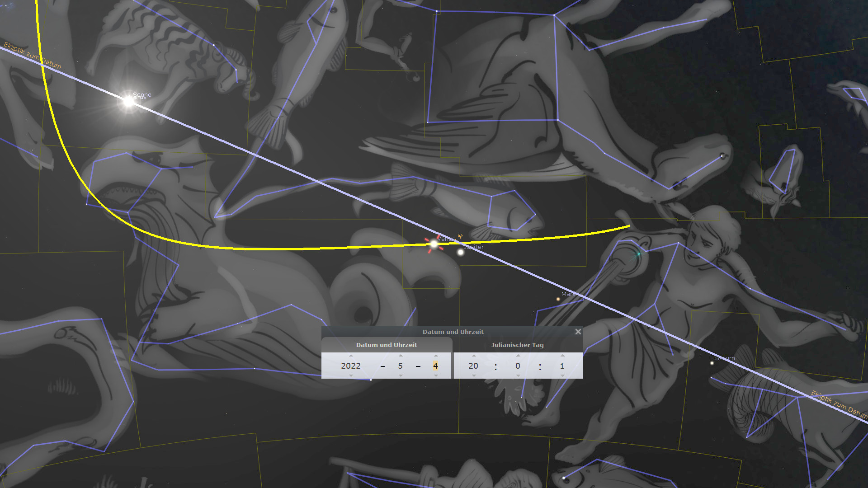Click the hour field showing 20
Image resolution: width=868 pixels, height=488 pixels.
pos(473,366)
